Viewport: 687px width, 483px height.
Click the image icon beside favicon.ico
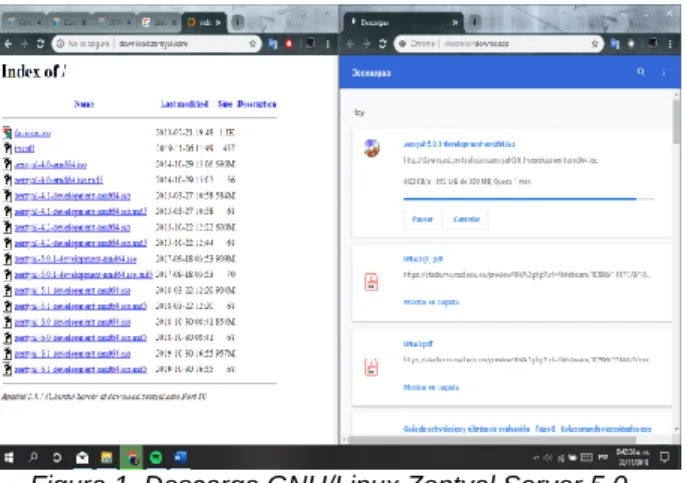(x=7, y=132)
